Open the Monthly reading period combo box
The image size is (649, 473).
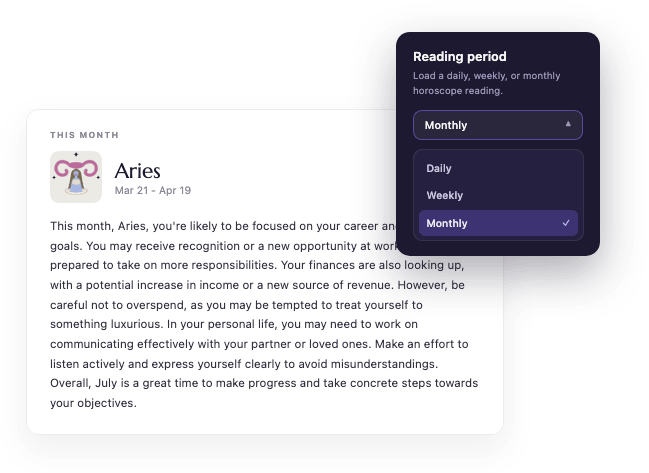pyautogui.click(x=498, y=125)
